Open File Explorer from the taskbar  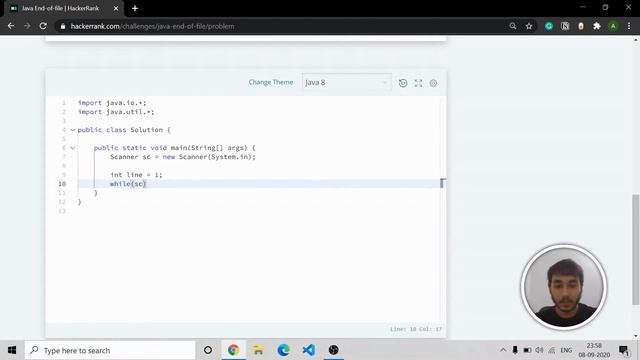pos(258,350)
